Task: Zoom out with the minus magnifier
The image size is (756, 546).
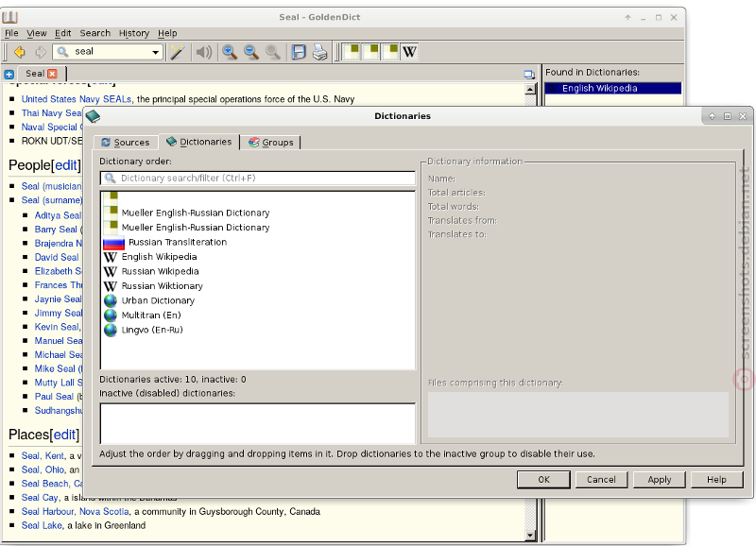Action: pos(251,52)
